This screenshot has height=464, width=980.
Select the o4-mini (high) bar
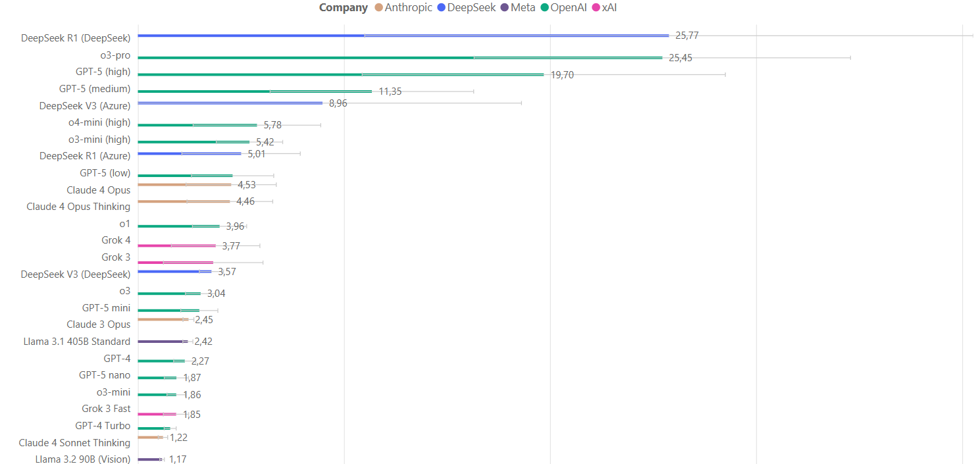pyautogui.click(x=197, y=125)
